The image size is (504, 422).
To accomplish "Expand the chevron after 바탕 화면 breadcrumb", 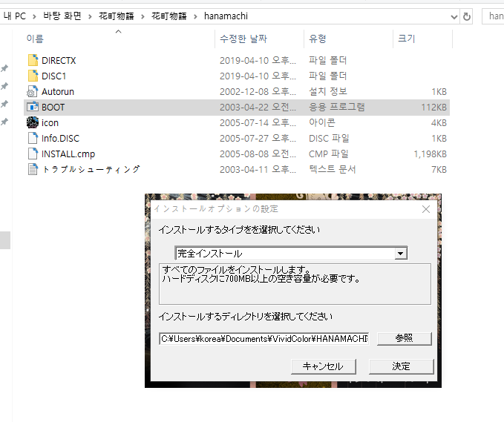I will point(90,16).
